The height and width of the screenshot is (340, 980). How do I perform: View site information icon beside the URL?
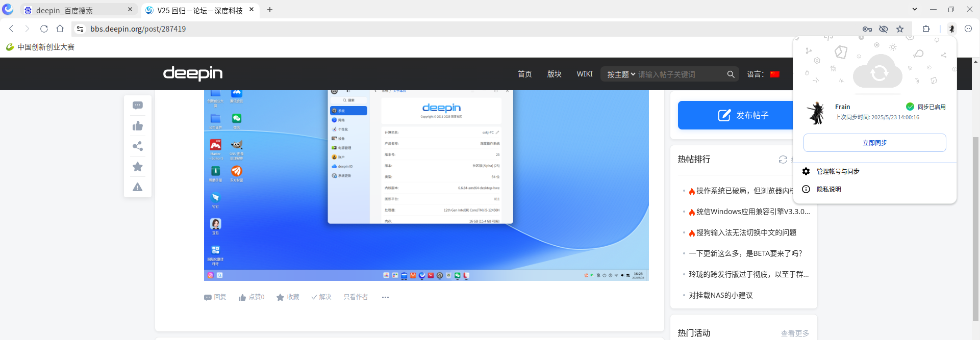[x=80, y=29]
